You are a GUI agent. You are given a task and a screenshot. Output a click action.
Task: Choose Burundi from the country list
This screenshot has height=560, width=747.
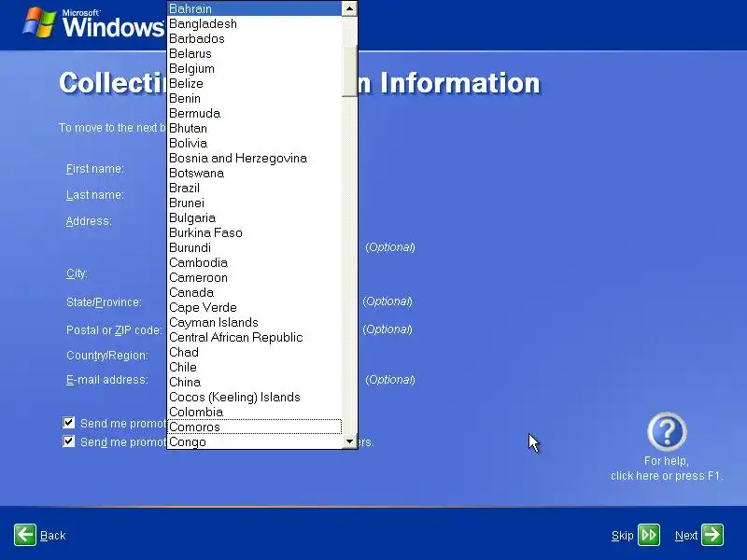click(x=254, y=247)
